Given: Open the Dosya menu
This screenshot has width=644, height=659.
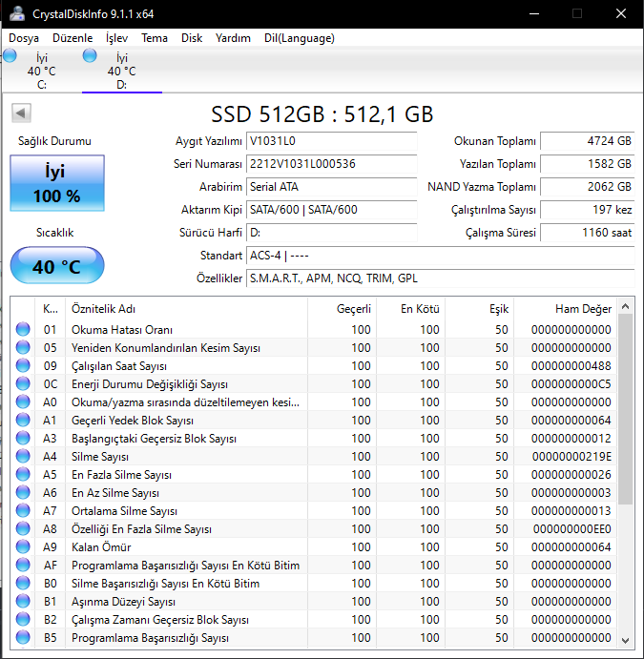Looking at the screenshot, I should point(24,38).
